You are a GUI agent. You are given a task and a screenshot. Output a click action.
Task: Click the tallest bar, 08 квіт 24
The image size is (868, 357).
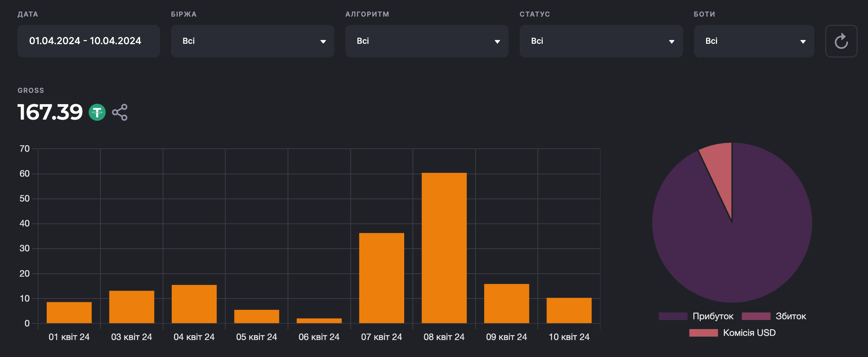point(444,248)
